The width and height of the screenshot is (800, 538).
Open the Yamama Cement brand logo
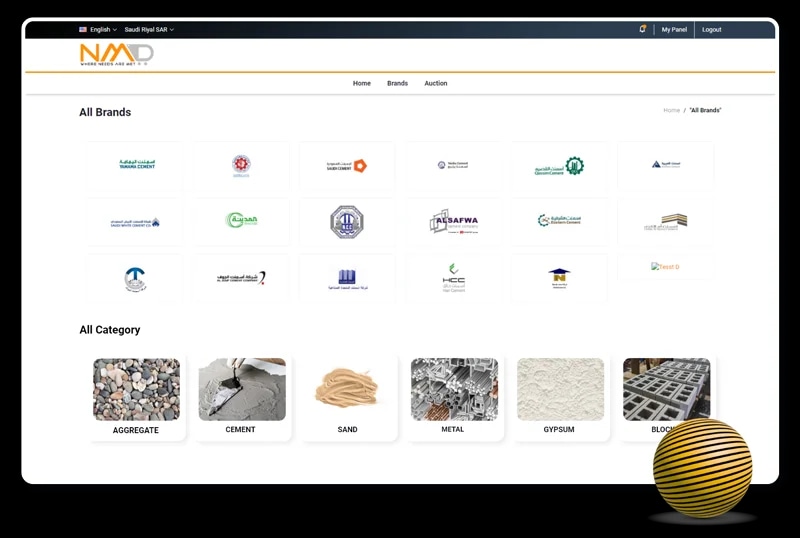coord(137,164)
